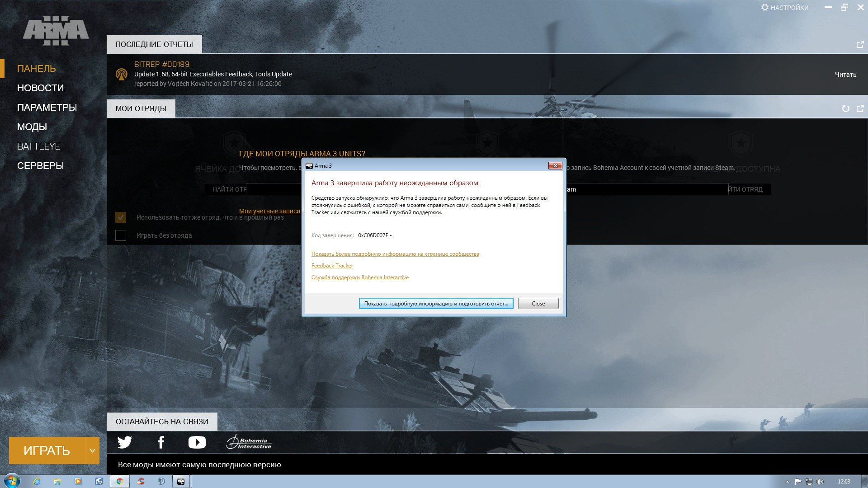Open latest reports in external browser icon
This screenshot has height=488, width=868.
[x=860, y=44]
